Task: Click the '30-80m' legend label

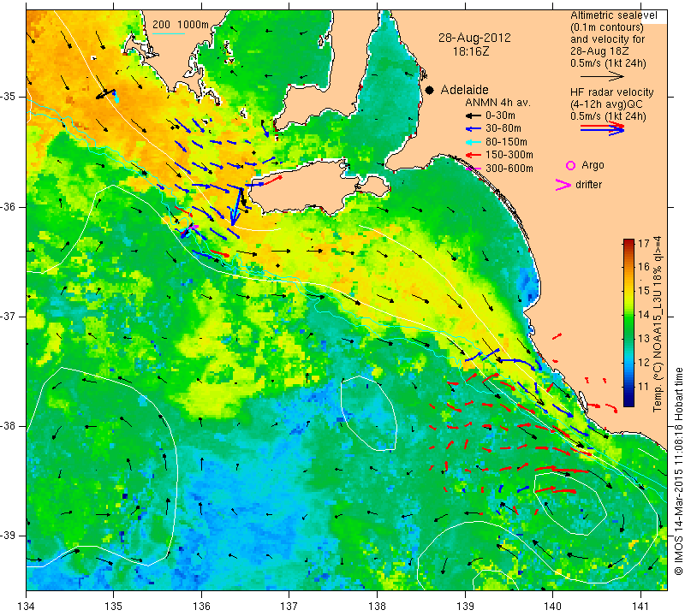Action: pos(503,129)
